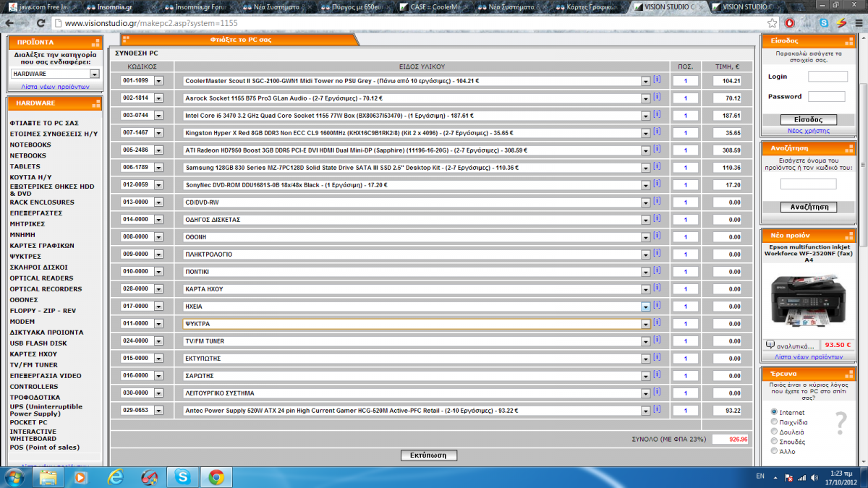Click the Εκτύπωση button
Screen dimensions: 868x488
(x=429, y=455)
